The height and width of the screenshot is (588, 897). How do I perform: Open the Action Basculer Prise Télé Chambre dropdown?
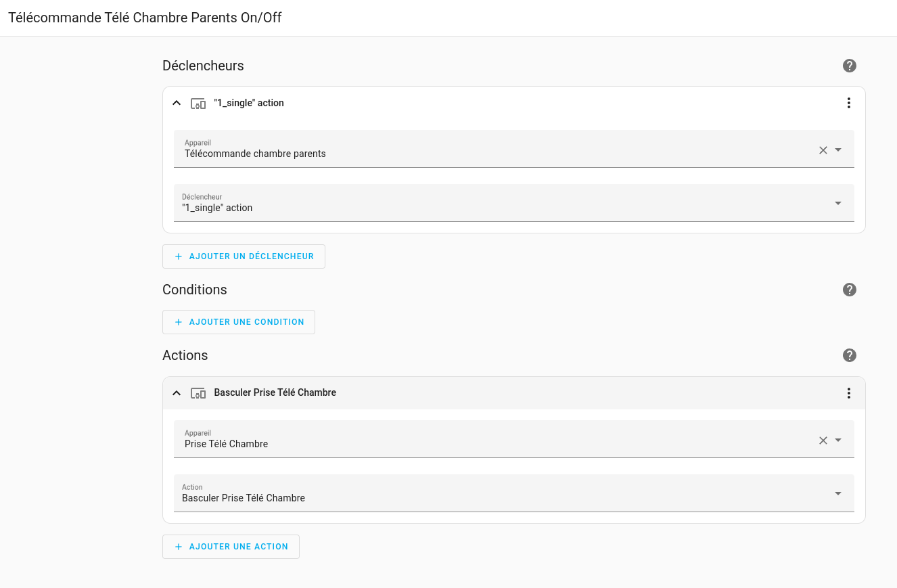pos(514,493)
